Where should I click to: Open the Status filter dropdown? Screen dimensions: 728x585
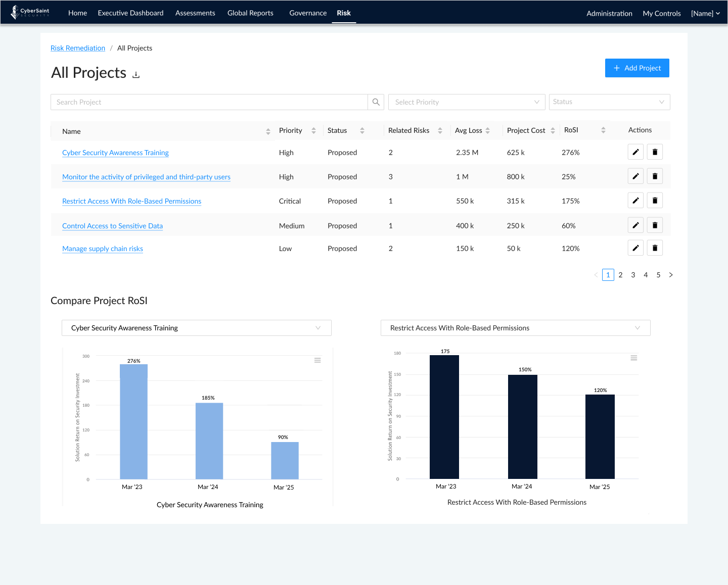609,102
